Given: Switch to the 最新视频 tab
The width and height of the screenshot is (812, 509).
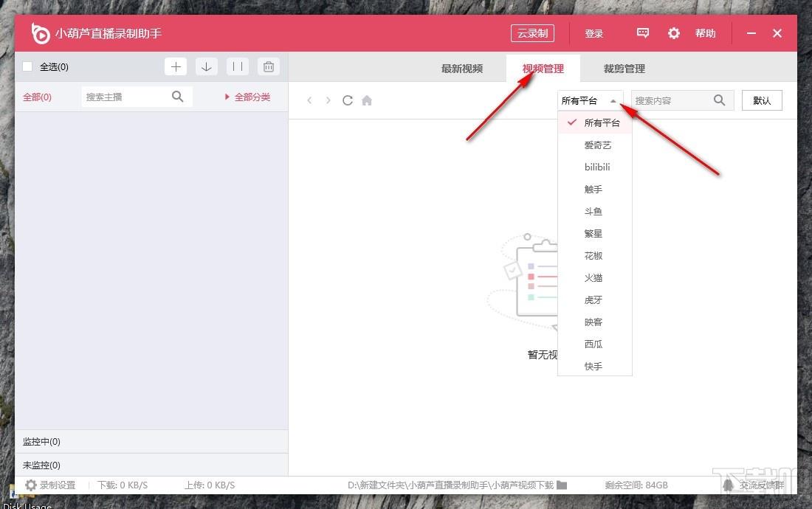Looking at the screenshot, I should 462,69.
